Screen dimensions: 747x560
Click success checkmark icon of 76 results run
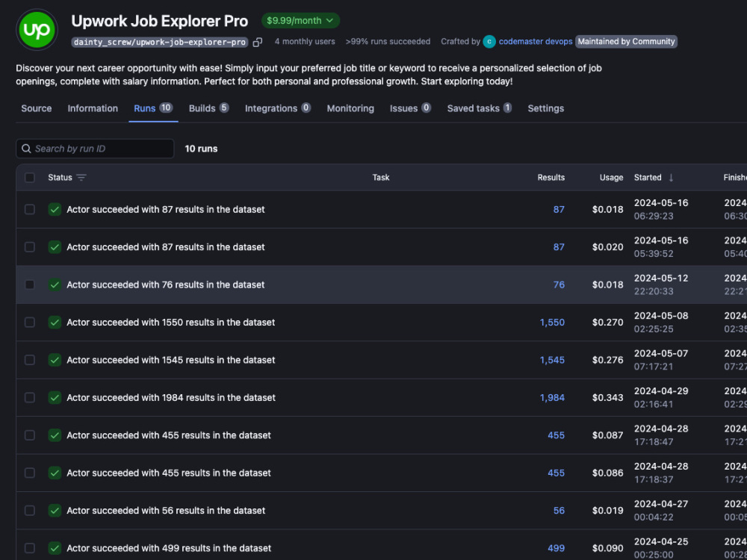(x=55, y=284)
